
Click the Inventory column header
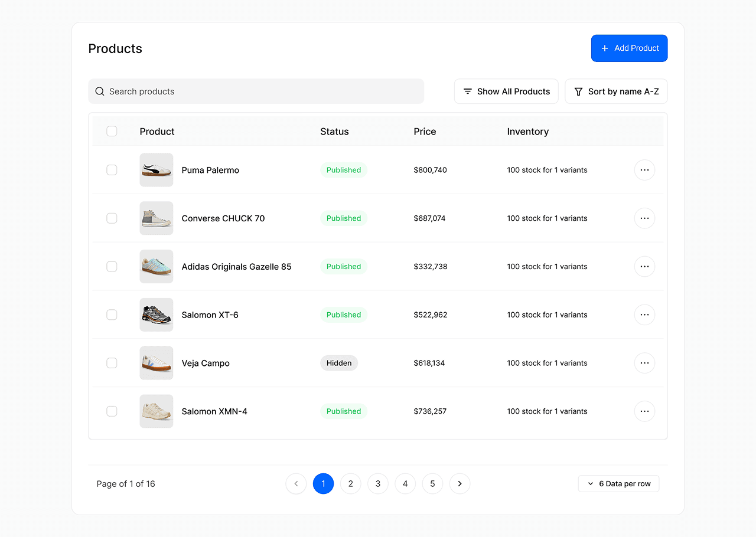pos(527,132)
